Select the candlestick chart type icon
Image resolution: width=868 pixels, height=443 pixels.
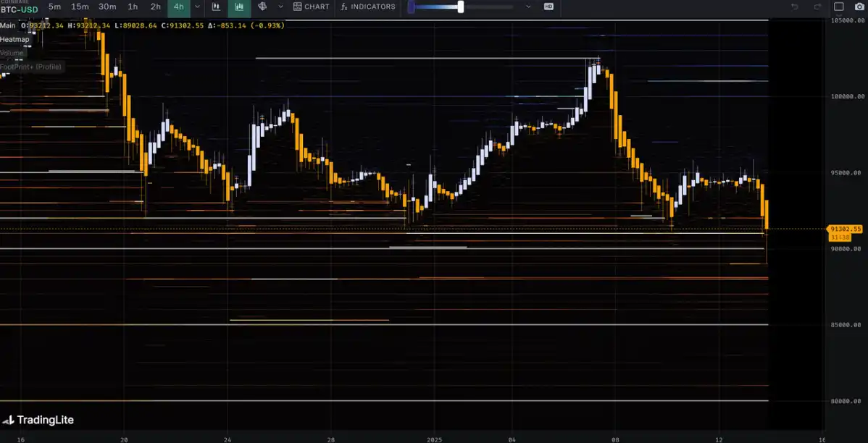click(x=216, y=7)
